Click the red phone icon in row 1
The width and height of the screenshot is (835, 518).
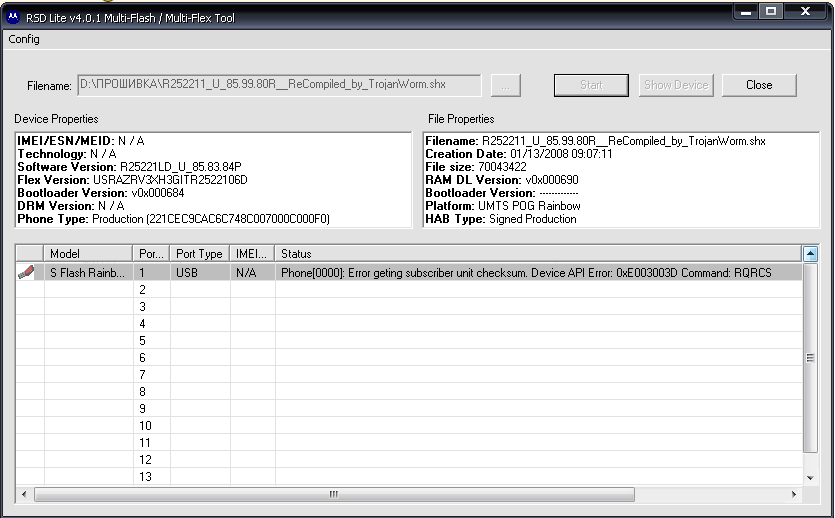[x=26, y=272]
